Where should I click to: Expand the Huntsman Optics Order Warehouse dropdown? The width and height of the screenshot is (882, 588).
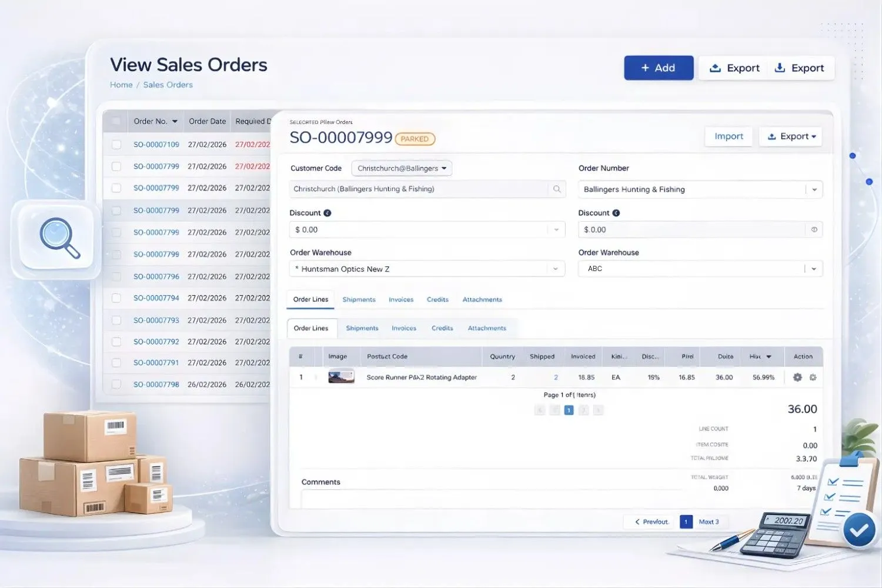point(555,269)
